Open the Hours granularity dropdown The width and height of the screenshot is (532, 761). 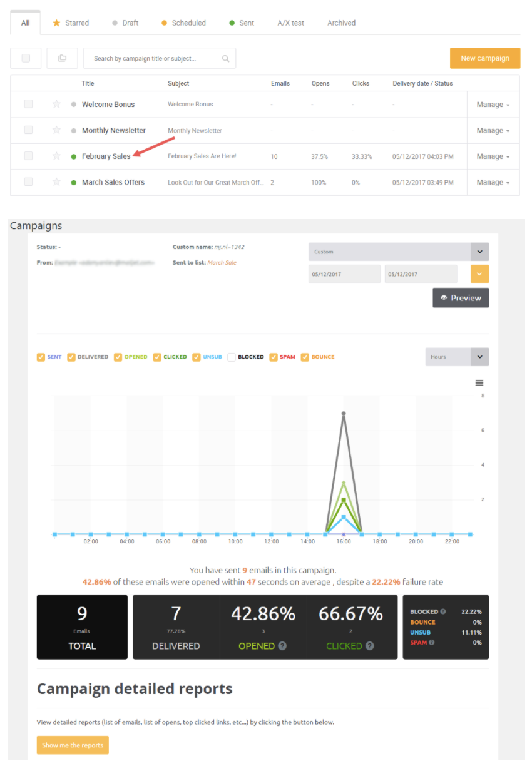point(457,357)
